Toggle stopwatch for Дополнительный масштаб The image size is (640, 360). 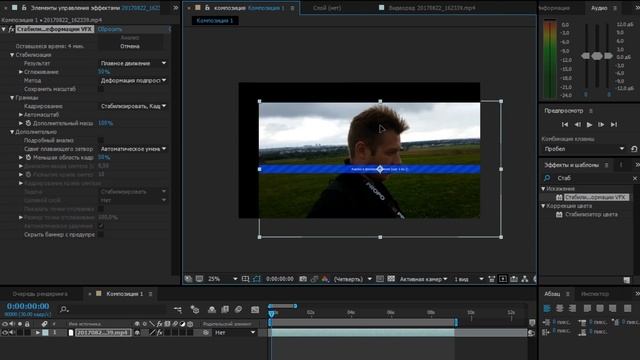(28, 123)
